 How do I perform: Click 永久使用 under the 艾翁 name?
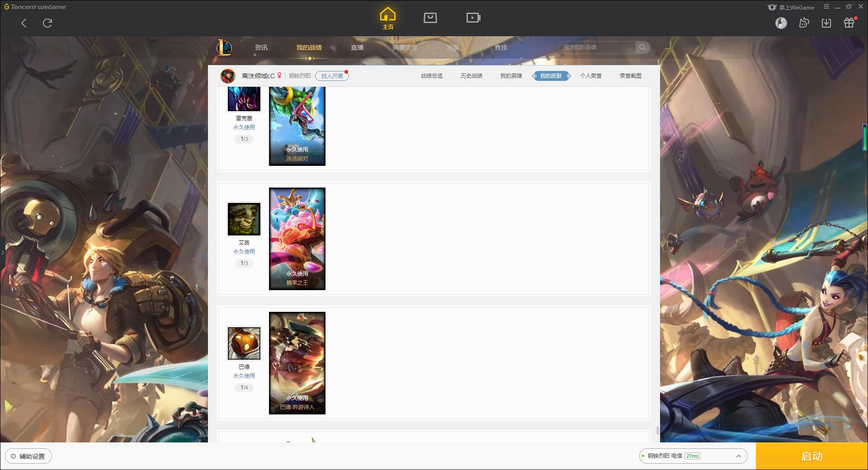pyautogui.click(x=244, y=252)
